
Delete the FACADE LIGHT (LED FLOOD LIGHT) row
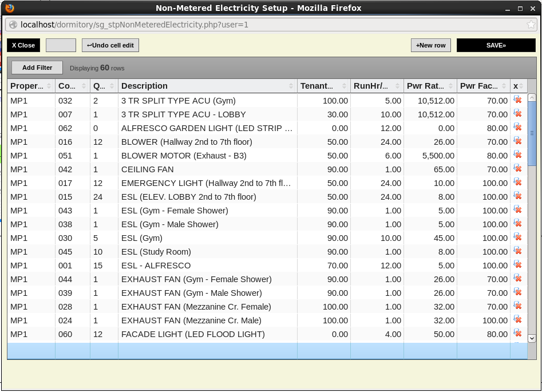[517, 334]
